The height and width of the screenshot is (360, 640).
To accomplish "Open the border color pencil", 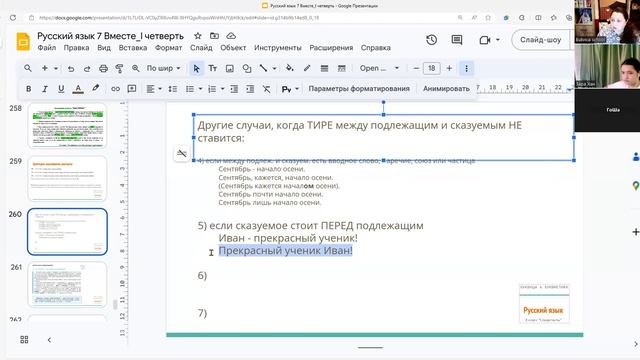I will click(307, 68).
